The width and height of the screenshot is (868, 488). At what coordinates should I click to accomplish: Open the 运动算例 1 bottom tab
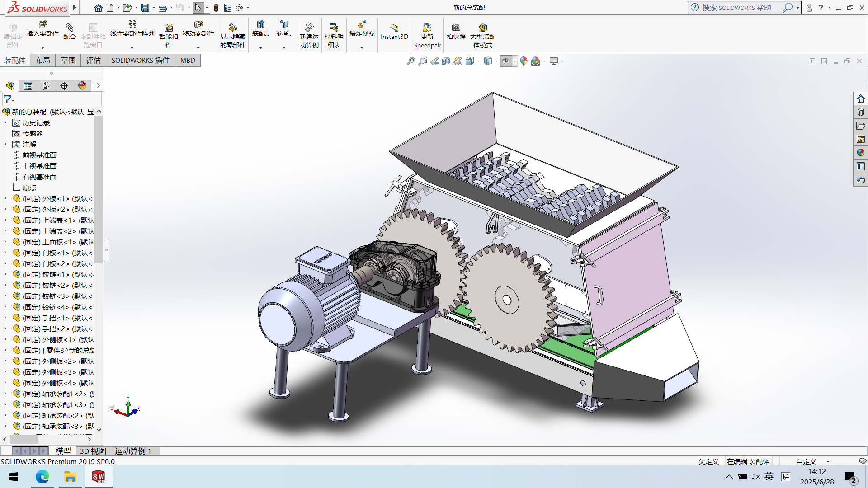click(x=133, y=451)
